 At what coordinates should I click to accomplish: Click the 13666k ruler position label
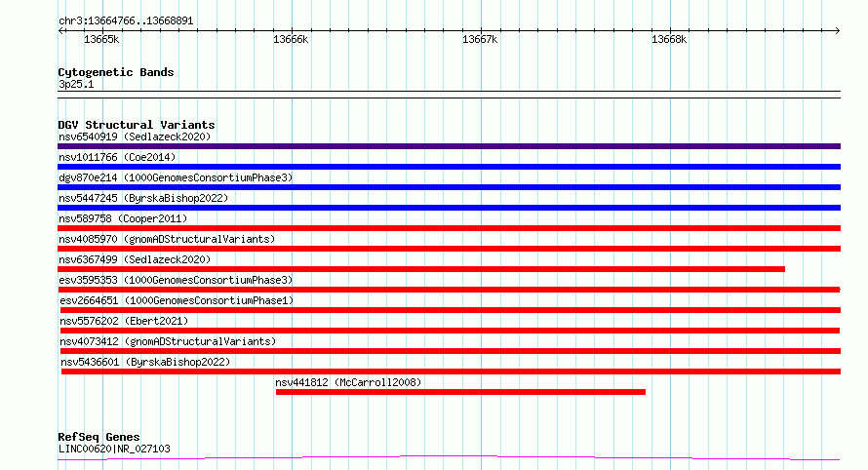291,39
